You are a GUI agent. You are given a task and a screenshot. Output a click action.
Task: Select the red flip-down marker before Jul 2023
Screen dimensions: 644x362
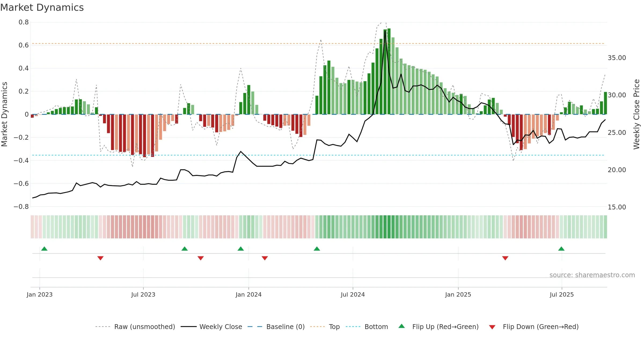[x=100, y=258]
